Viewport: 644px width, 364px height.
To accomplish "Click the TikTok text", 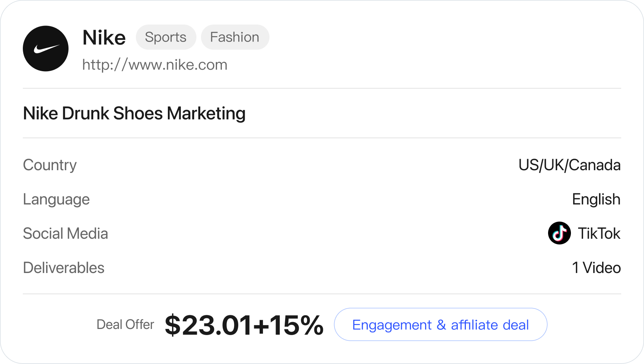I will point(599,233).
